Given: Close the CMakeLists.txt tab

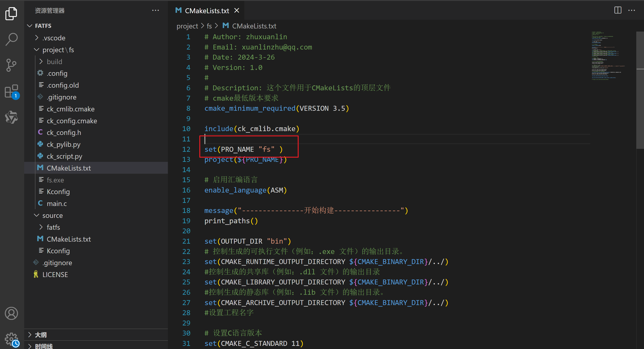Looking at the screenshot, I should tap(237, 11).
